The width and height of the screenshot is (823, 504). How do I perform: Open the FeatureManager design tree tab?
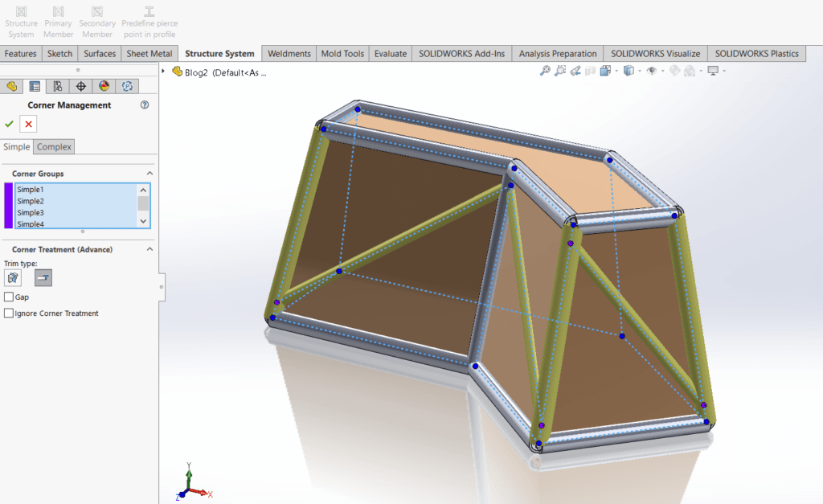coord(12,86)
